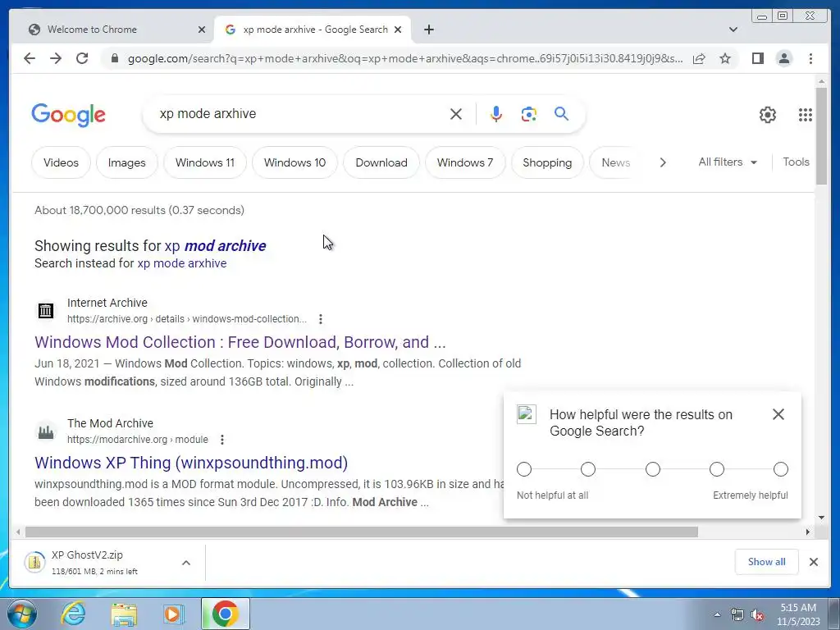Launch Windows Media Player from taskbar
Screen dimensions: 840x630
coord(173,614)
